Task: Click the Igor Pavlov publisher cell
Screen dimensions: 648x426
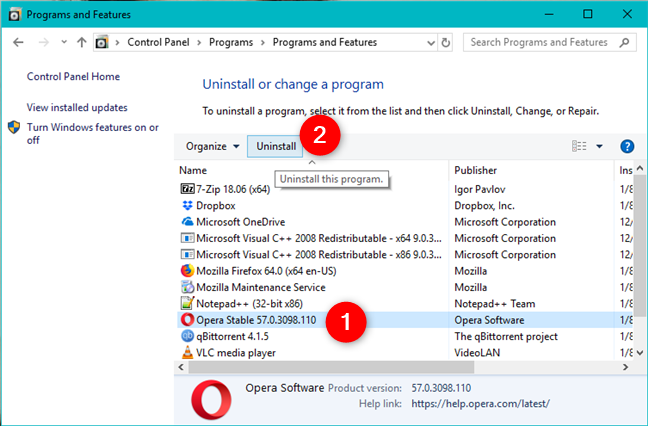Action: click(x=480, y=189)
